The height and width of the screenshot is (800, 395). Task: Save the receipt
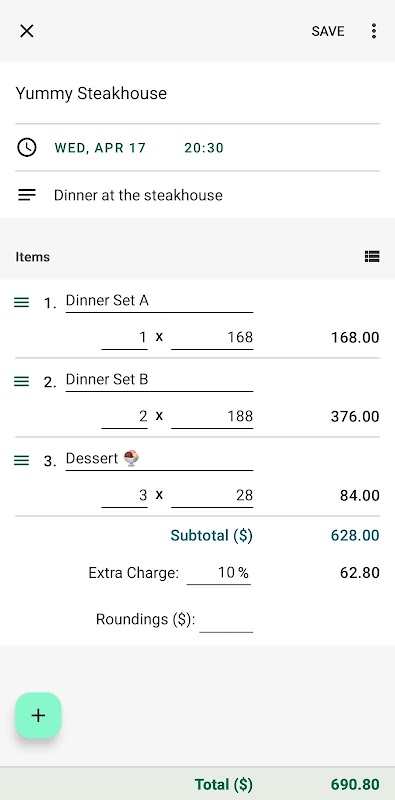(328, 31)
